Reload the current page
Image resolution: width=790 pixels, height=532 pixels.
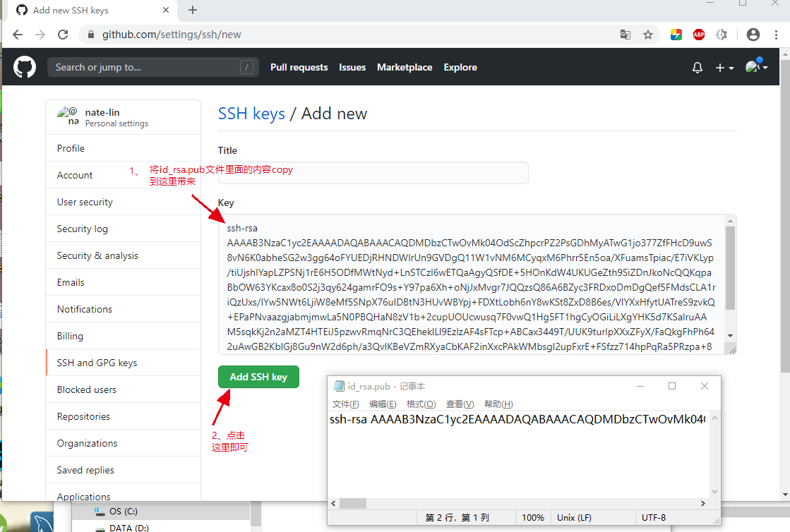[x=63, y=35]
